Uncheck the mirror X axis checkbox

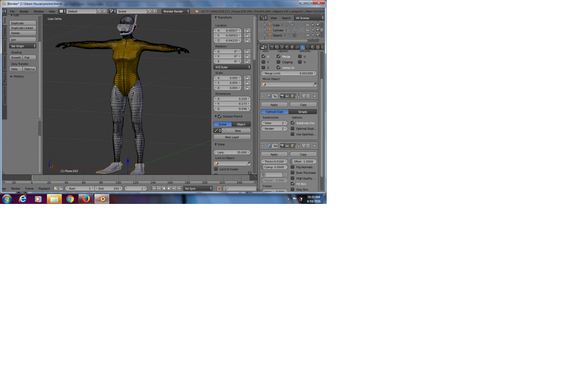263,56
